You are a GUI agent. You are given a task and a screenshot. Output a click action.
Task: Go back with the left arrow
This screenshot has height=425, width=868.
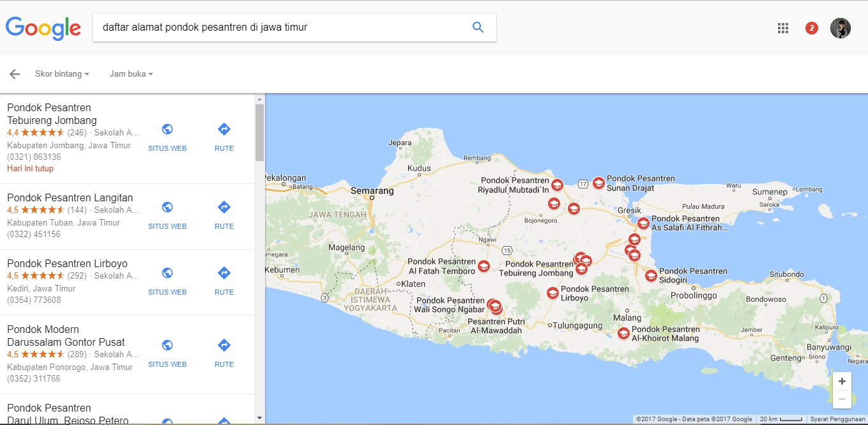coord(15,74)
